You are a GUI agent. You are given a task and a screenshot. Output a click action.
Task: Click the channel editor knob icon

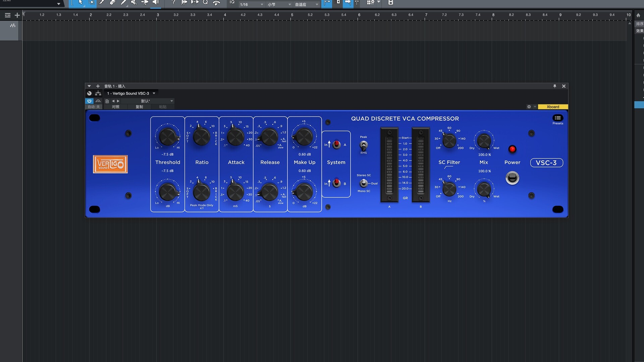pyautogui.click(x=89, y=94)
